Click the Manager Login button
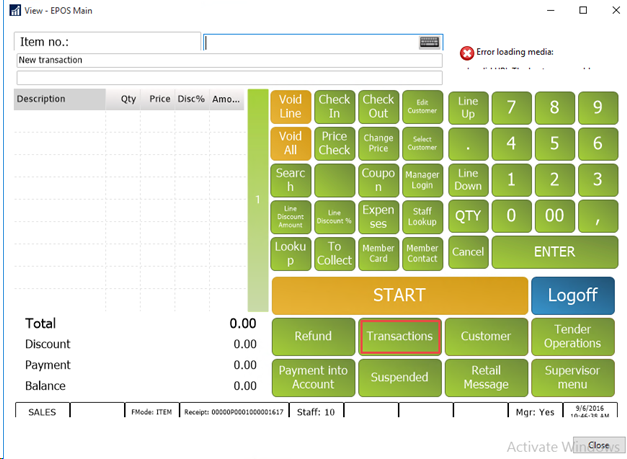This screenshot has width=627, height=459. pos(422,180)
